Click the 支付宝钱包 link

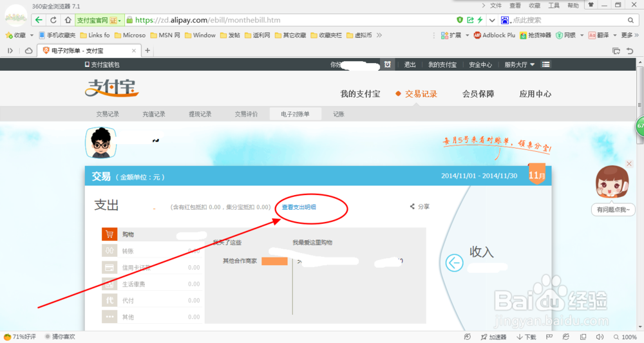[x=102, y=64]
